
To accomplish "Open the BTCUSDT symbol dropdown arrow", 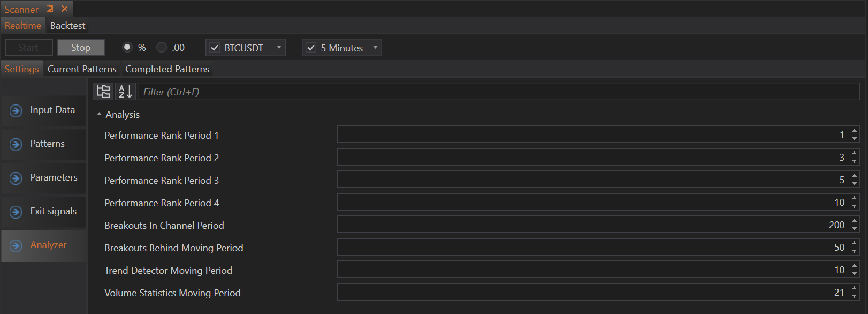I will pyautogui.click(x=279, y=47).
